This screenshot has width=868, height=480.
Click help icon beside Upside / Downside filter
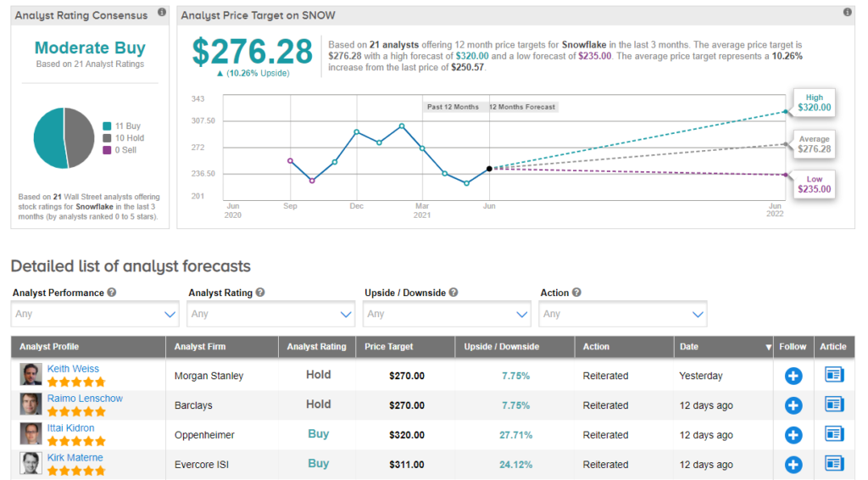453,293
